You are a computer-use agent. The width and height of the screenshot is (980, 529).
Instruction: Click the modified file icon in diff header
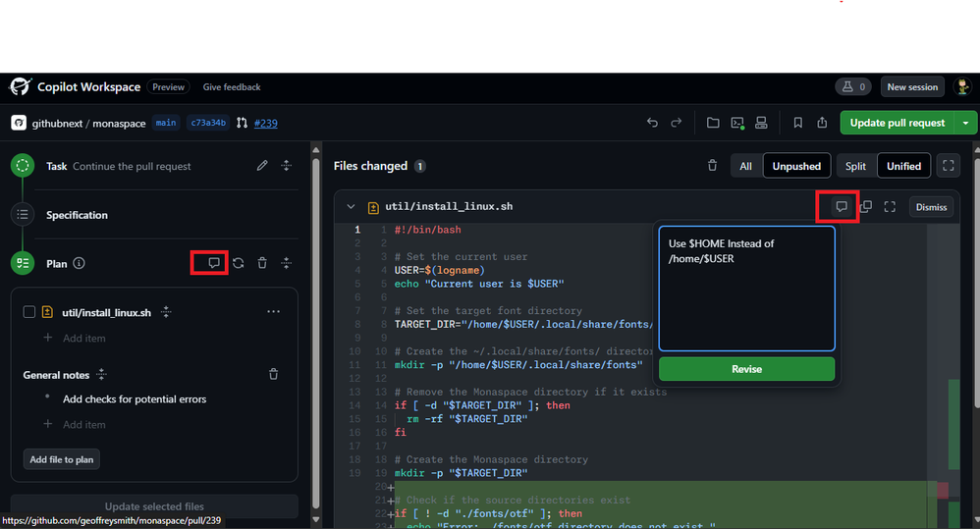click(373, 207)
